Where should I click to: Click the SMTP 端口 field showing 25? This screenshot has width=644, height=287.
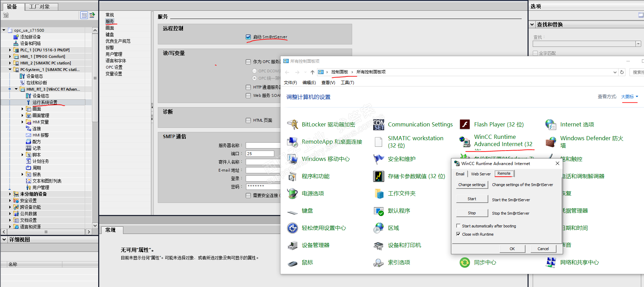(260, 154)
